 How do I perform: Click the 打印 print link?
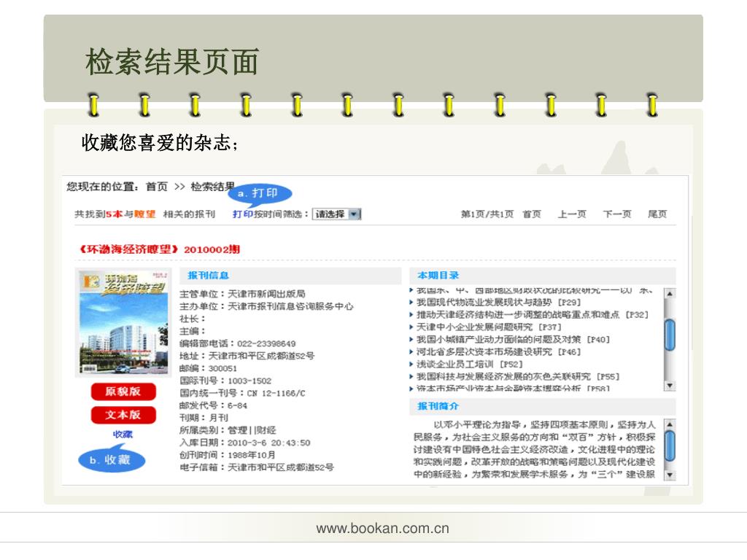[242, 214]
